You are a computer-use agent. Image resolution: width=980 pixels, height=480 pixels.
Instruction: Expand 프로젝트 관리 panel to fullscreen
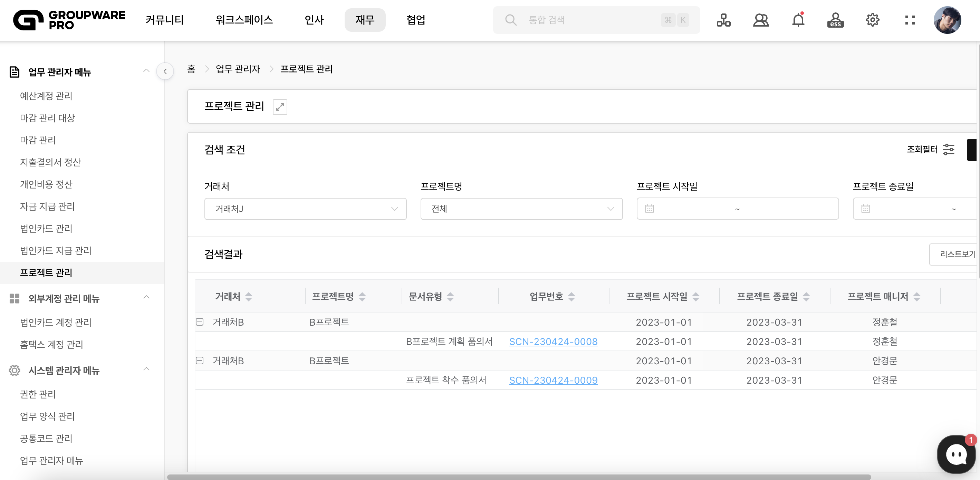pos(280,107)
